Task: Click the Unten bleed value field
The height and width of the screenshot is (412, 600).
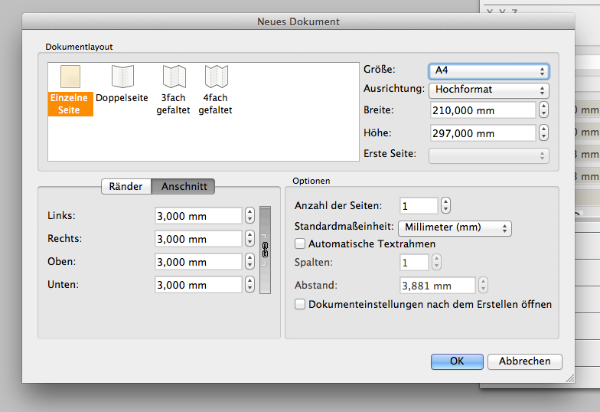Action: (198, 284)
